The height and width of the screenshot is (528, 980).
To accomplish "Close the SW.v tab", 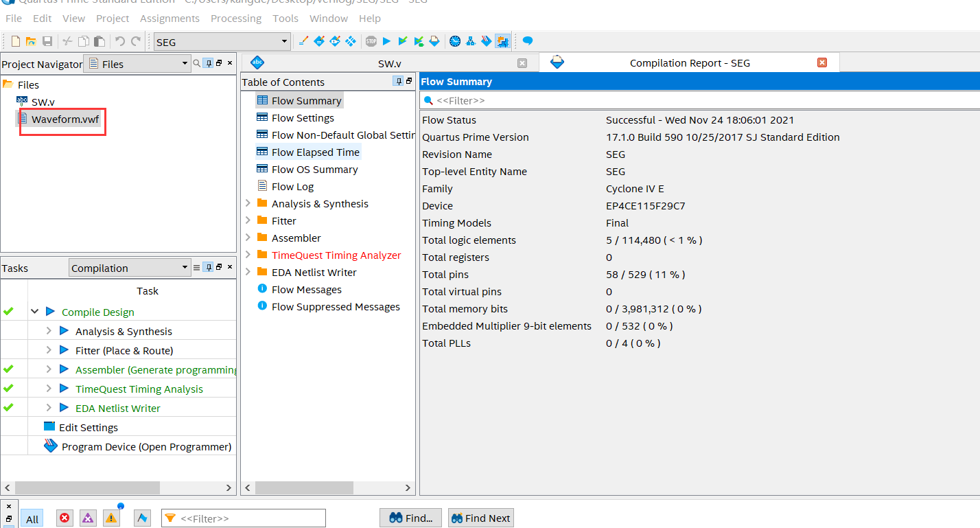I will click(522, 63).
